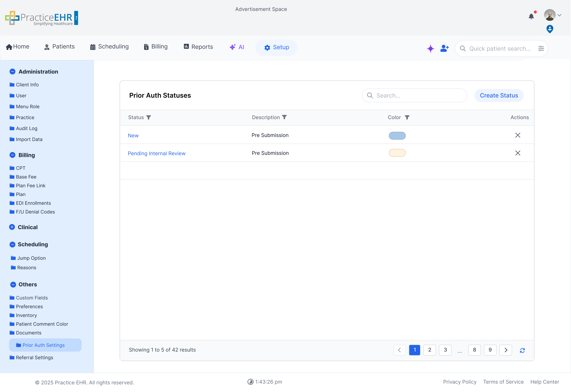571x392 pixels.
Task: Collapse the Administration section
Action: coord(13,72)
